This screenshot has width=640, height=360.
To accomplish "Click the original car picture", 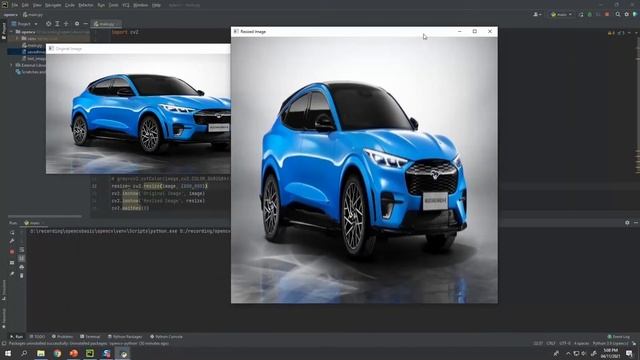I will coord(138,114).
